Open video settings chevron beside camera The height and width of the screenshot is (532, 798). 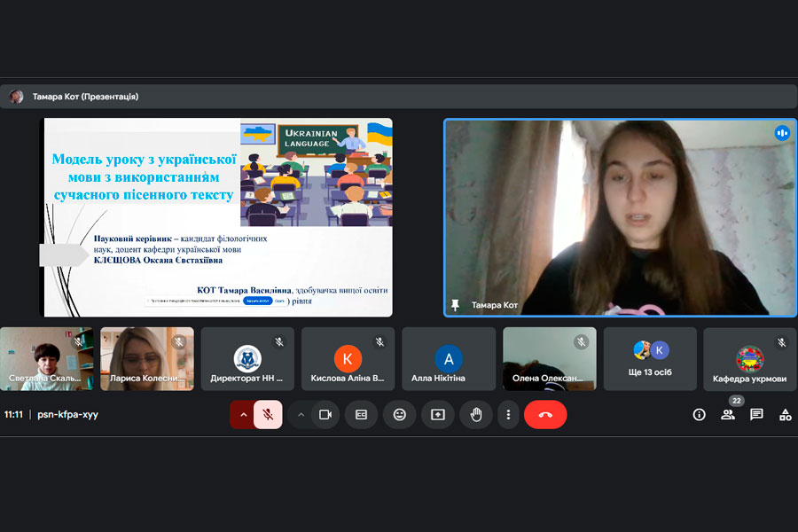click(301, 414)
